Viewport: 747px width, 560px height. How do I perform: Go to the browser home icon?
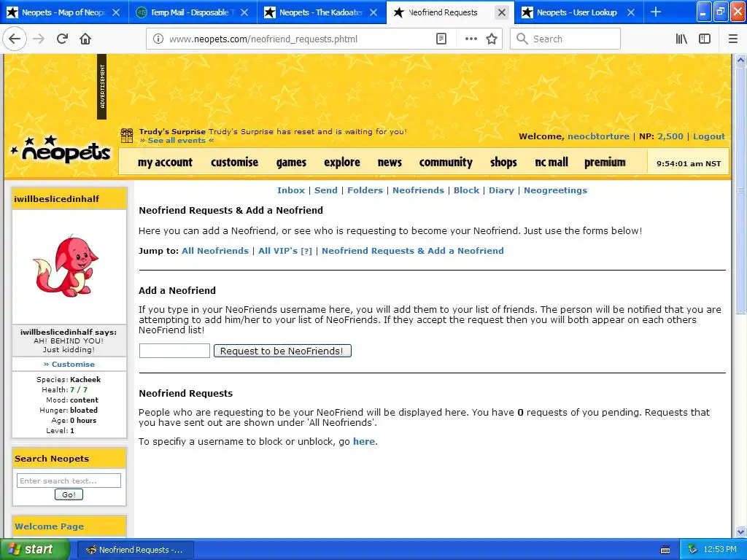click(85, 39)
